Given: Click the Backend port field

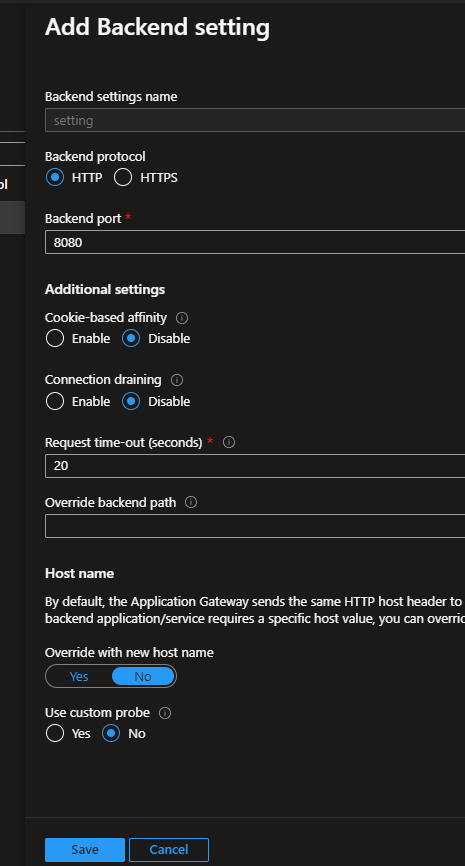Looking at the screenshot, I should 255,242.
